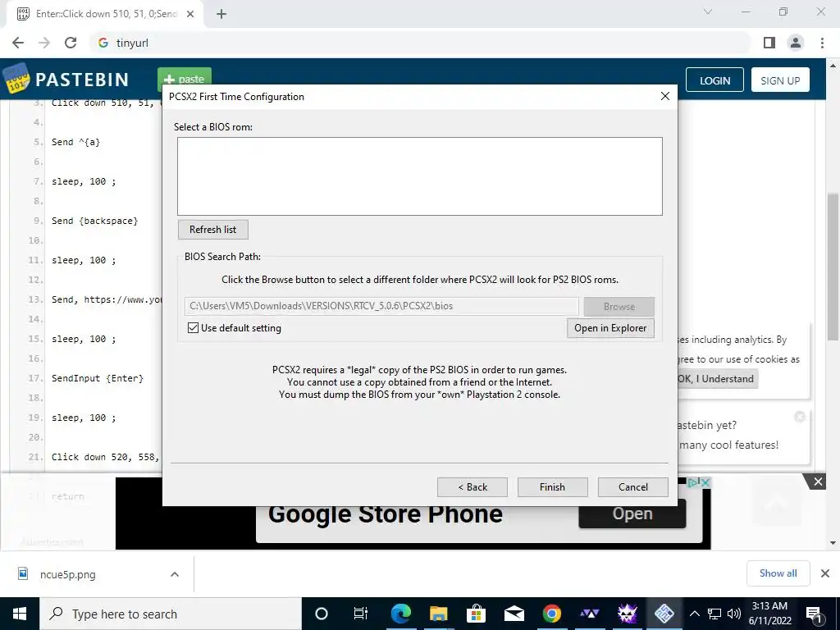Click the browser forward arrow
This screenshot has width=840, height=630.
tap(44, 43)
